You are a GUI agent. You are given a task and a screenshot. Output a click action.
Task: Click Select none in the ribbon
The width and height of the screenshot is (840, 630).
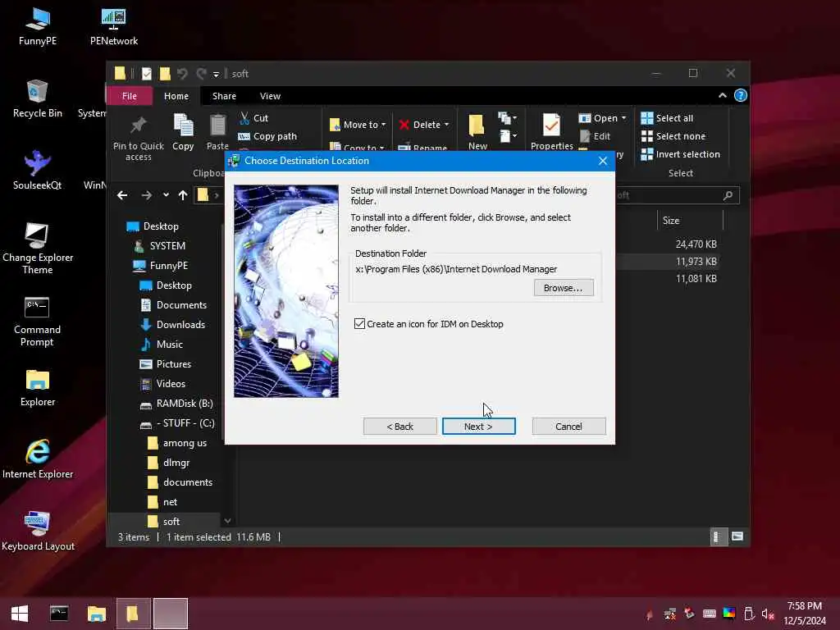click(673, 136)
